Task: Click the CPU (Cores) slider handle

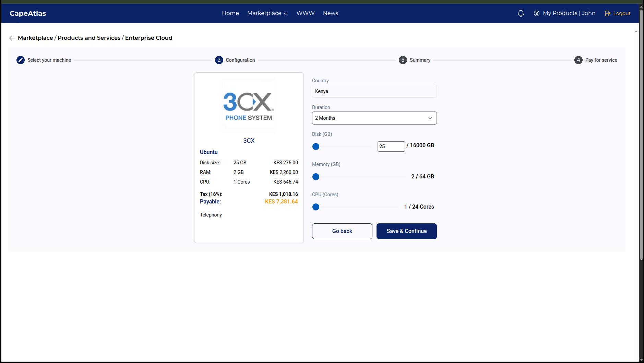Action: [316, 207]
